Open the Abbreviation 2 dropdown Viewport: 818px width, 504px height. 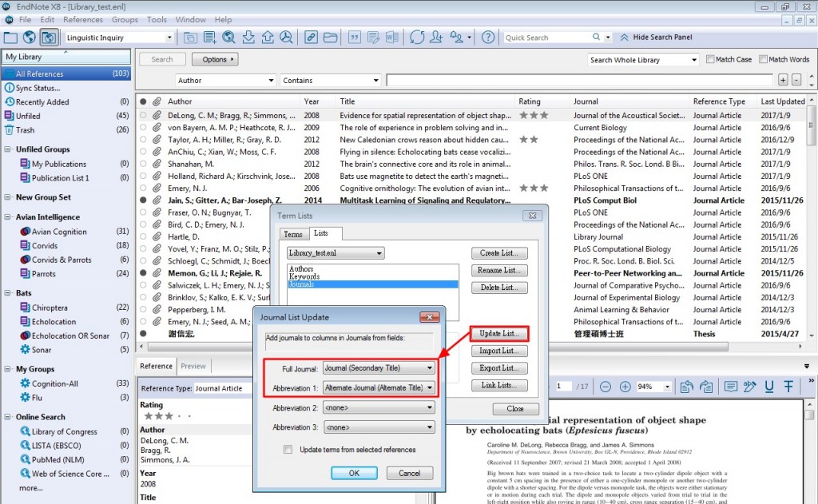coord(379,407)
